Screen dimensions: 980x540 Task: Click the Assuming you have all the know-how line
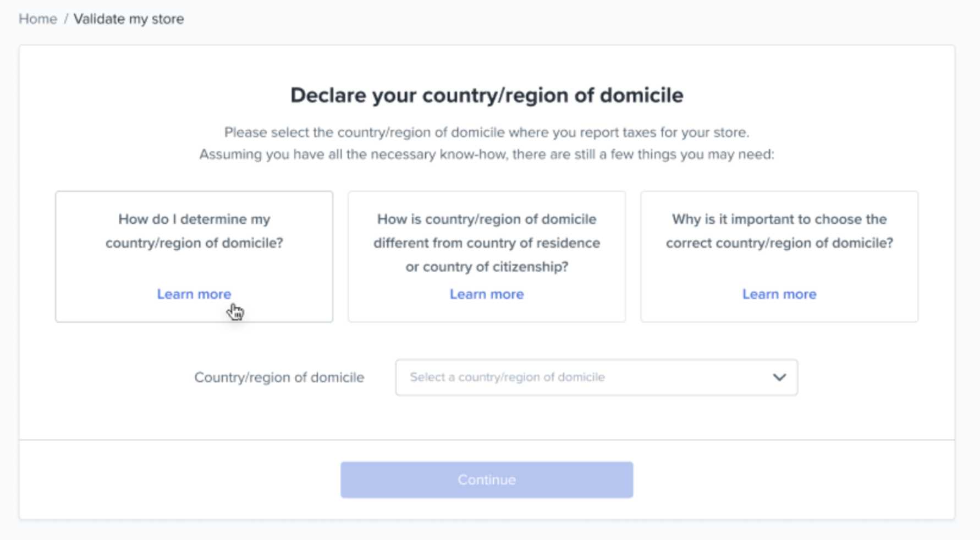click(x=487, y=155)
